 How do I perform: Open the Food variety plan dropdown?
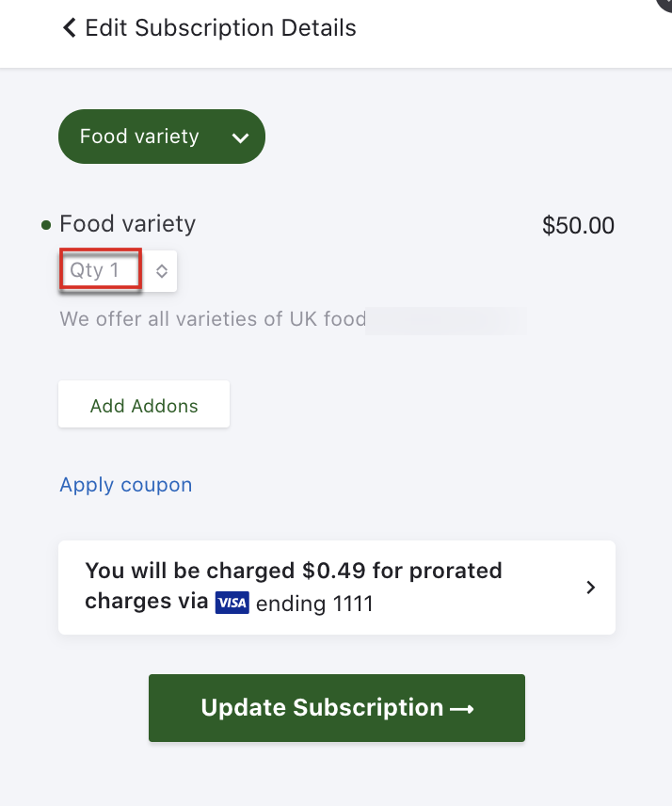(162, 137)
